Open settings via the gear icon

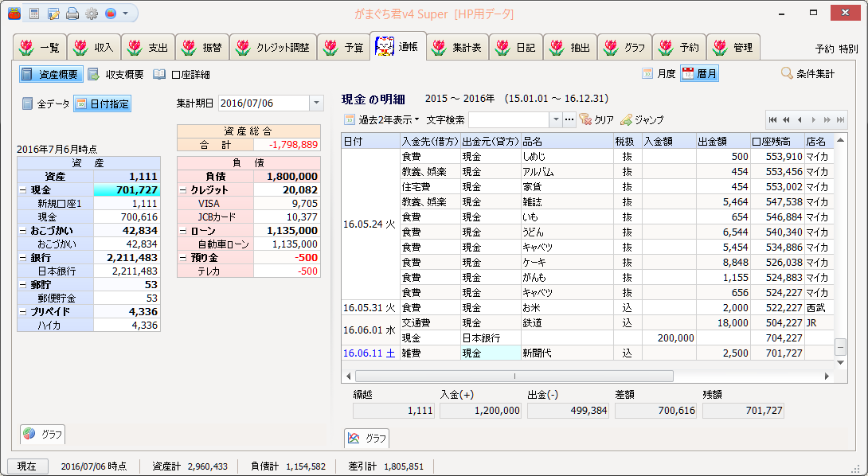coord(92,14)
